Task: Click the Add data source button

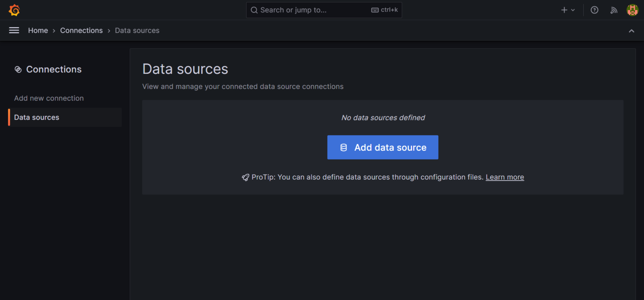Action: click(x=382, y=147)
